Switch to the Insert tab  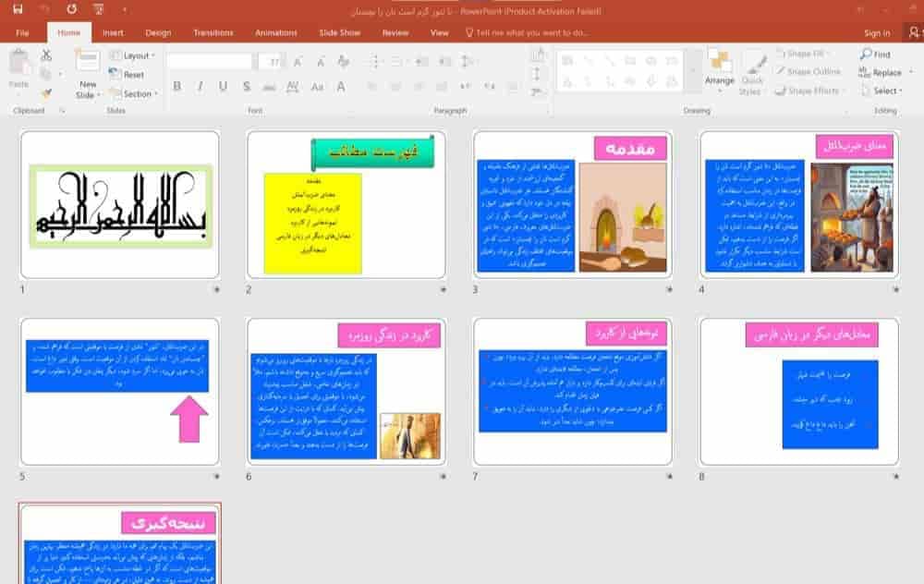[x=113, y=33]
